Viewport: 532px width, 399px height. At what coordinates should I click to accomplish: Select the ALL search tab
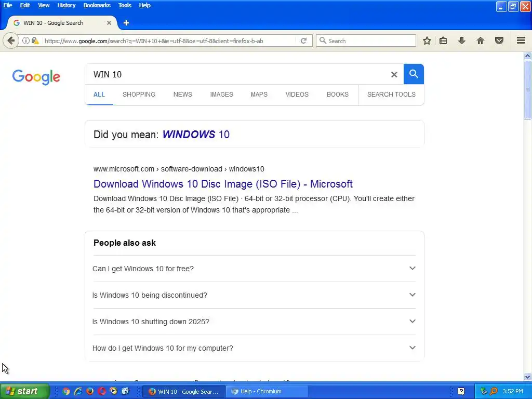pos(99,95)
